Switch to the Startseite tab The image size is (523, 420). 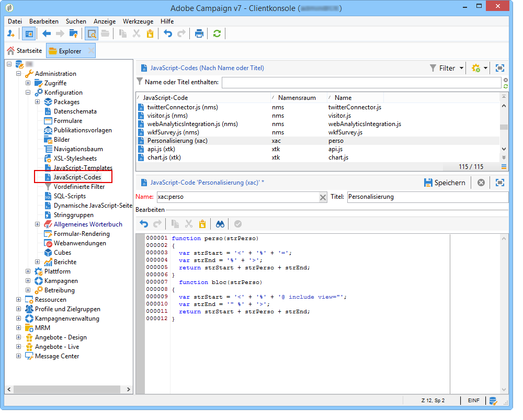[x=24, y=51]
